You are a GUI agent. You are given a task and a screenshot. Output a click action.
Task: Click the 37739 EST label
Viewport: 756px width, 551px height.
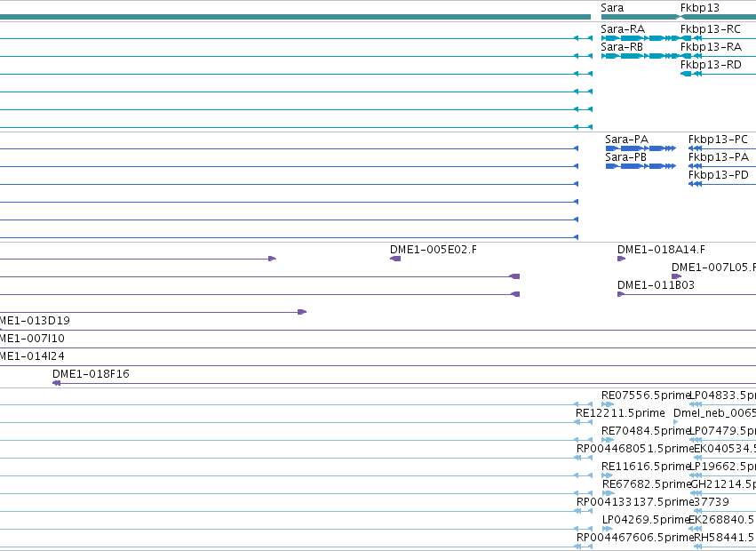[712, 502]
